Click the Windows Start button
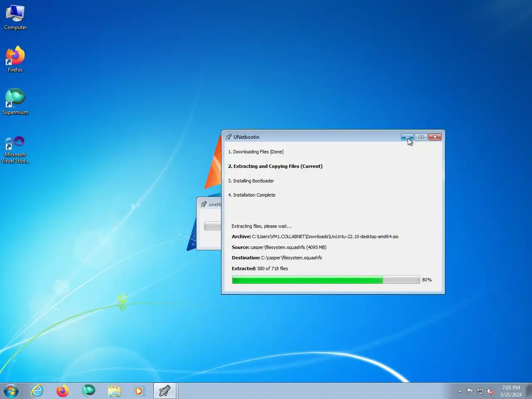 tap(11, 391)
